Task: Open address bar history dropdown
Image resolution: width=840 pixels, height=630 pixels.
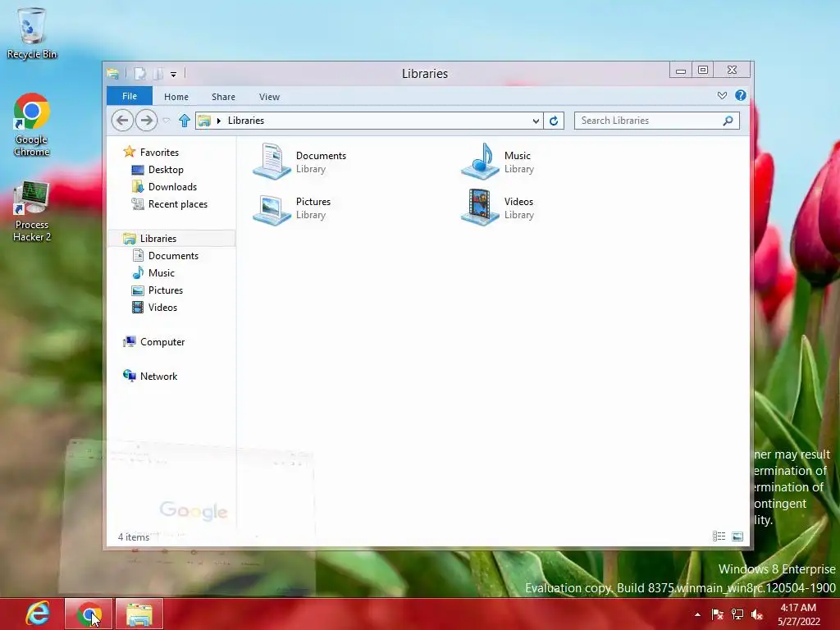Action: 536,121
